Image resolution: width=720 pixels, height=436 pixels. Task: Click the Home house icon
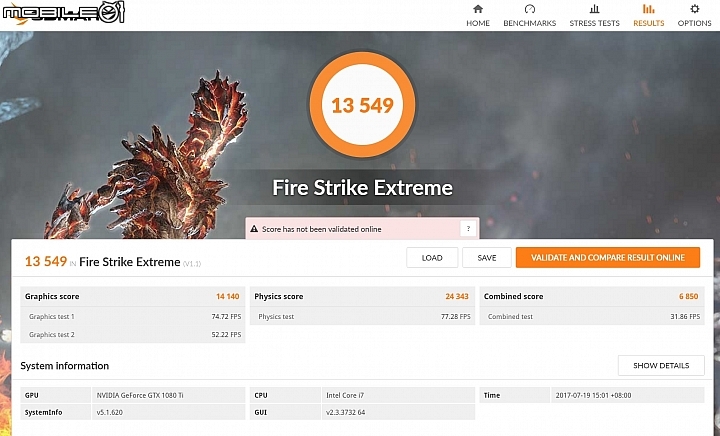(x=478, y=9)
